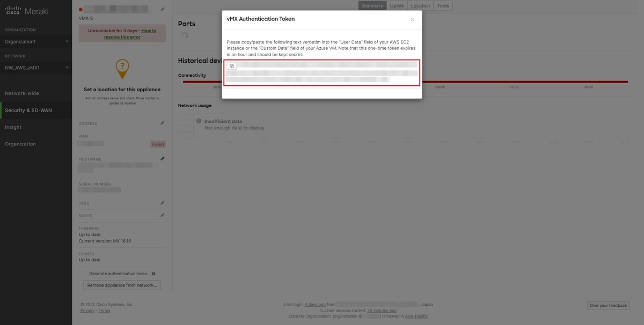This screenshot has height=325, width=644.
Task: Open help icon beside Generate authentication token
Action: click(x=153, y=274)
